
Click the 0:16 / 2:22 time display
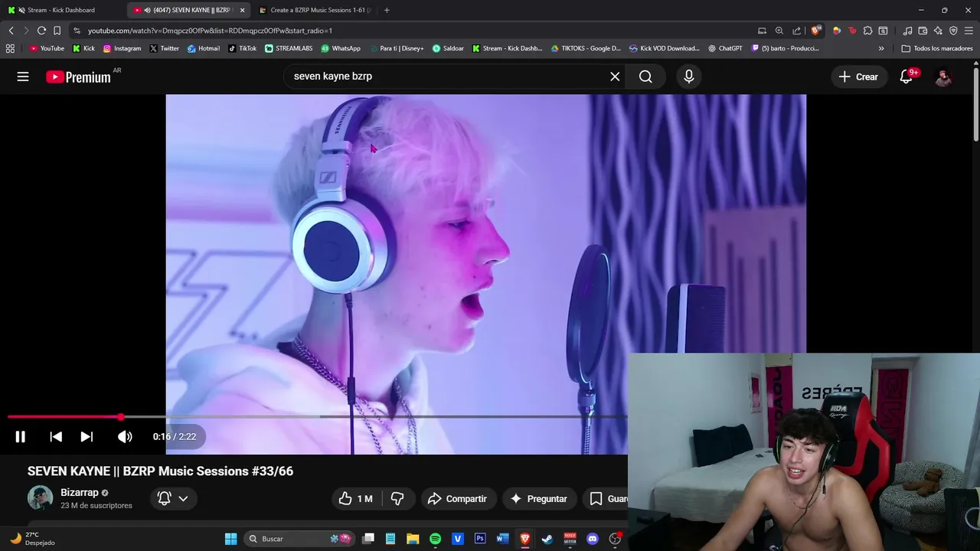[175, 437]
